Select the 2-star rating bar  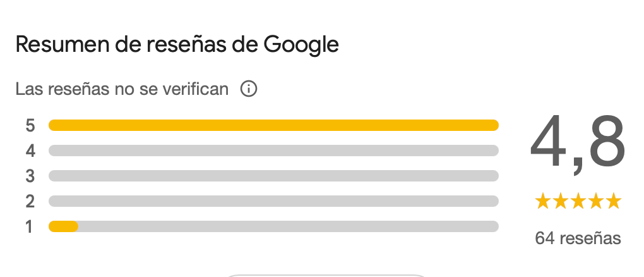pos(273,201)
